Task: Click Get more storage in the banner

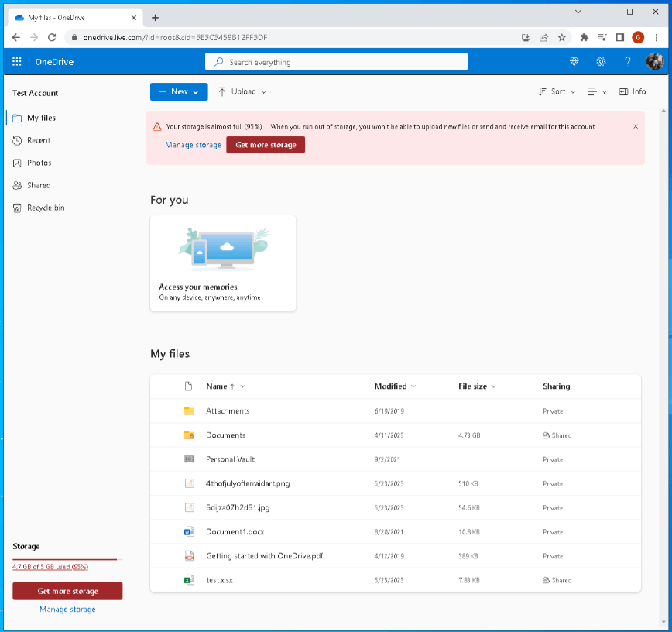Action: 266,145
